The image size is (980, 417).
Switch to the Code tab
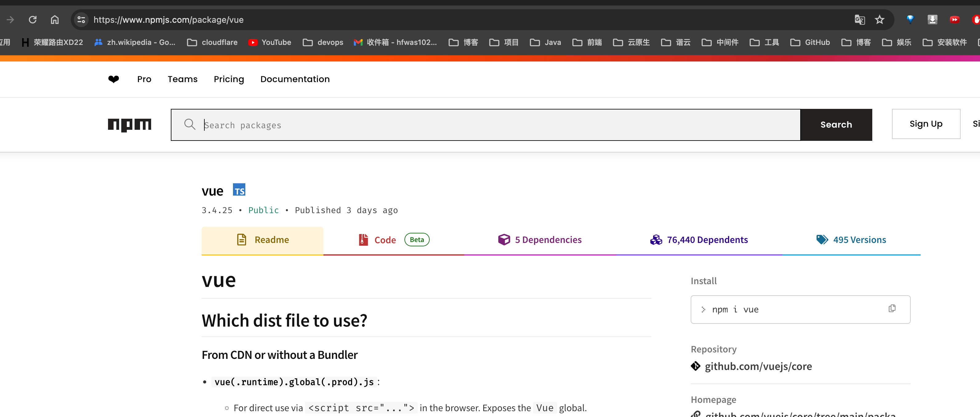tap(394, 240)
